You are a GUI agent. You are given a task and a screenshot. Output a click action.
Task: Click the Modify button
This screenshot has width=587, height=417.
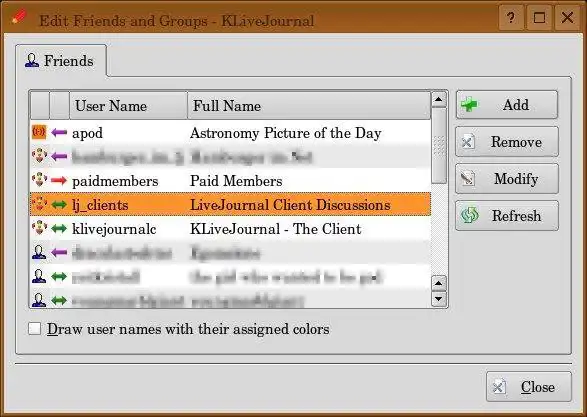pyautogui.click(x=507, y=179)
